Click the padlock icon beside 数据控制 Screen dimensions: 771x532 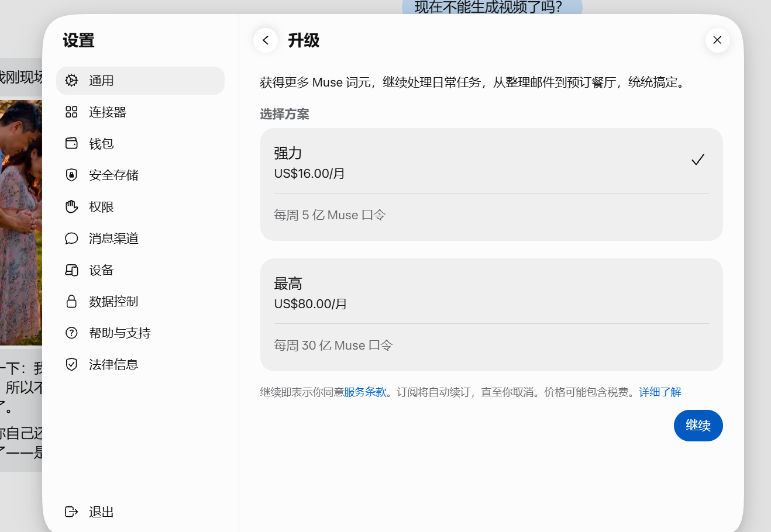(71, 301)
